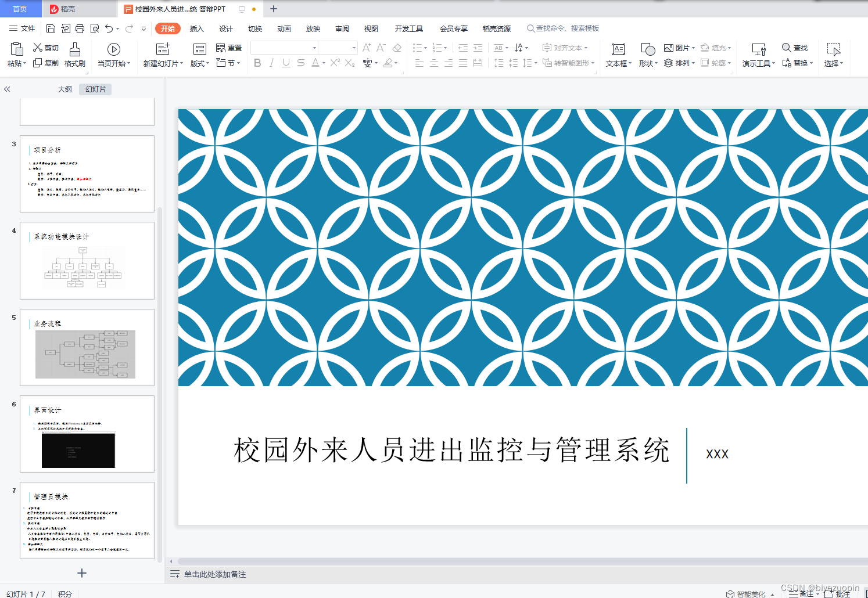This screenshot has width=868, height=598.
Task: Click the Save icon in quick access bar
Action: (x=51, y=28)
